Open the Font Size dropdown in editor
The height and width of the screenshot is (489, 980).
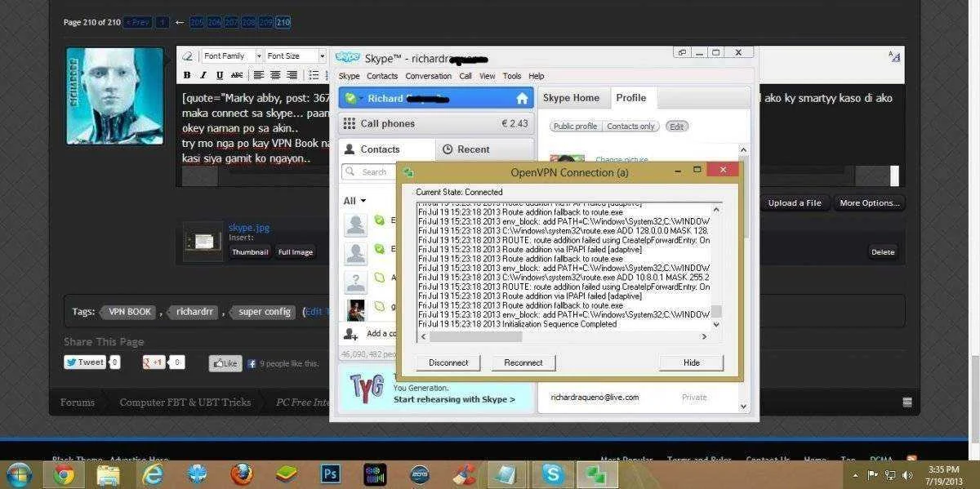(296, 56)
